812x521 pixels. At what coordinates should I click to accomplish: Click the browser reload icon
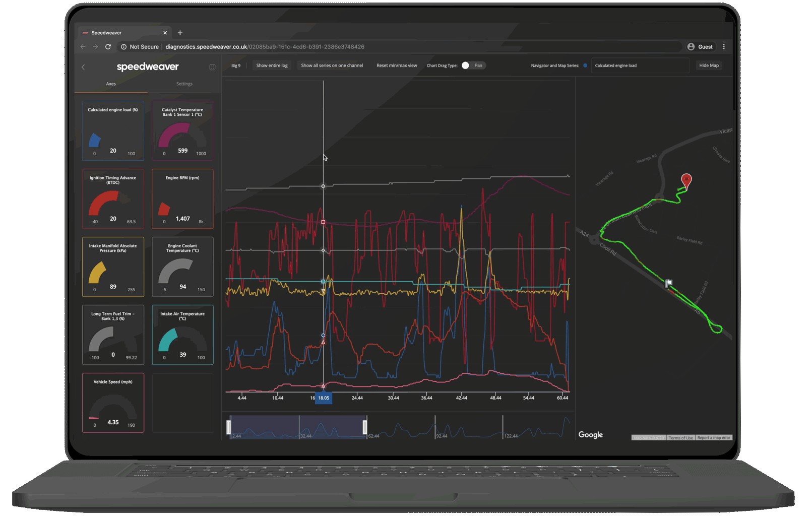point(108,47)
